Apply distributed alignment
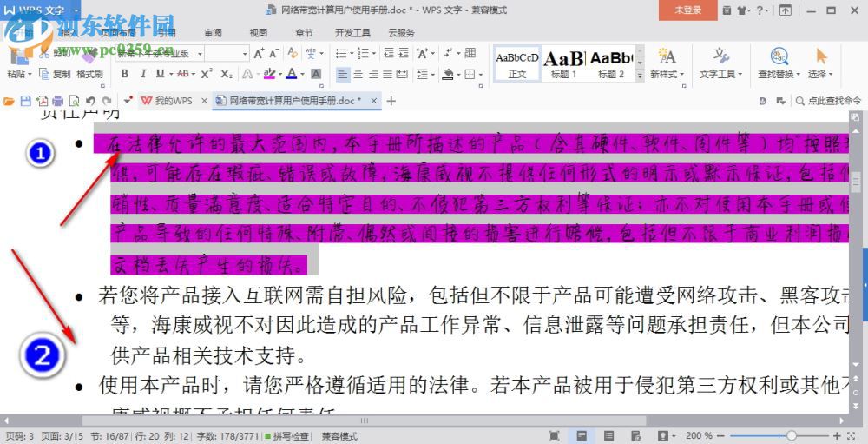The width and height of the screenshot is (868, 444). [403, 74]
